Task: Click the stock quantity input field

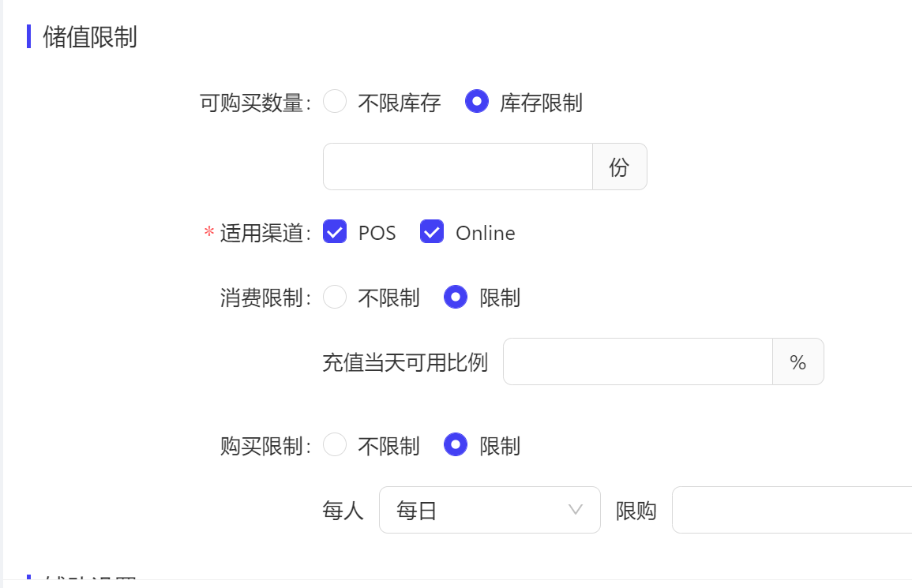Action: point(457,167)
